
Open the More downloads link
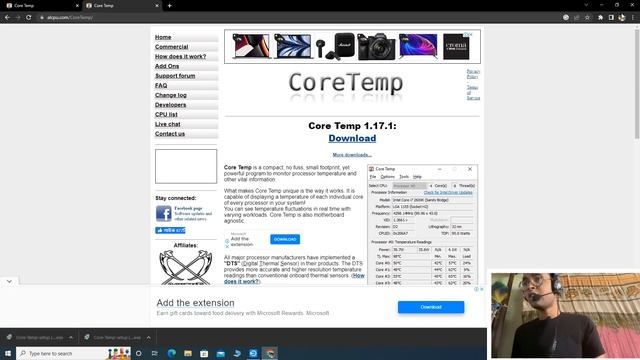click(352, 155)
